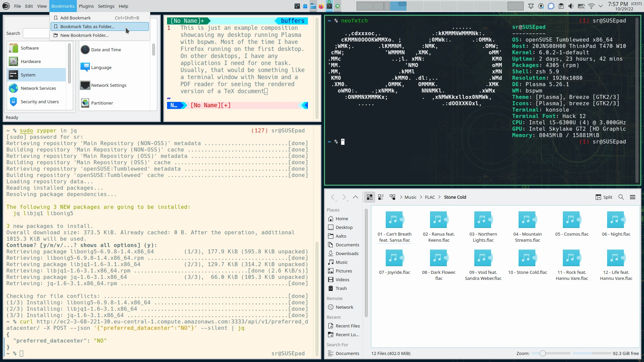644x362 pixels.
Task: Select Hardware category in YaST
Action: [x=36, y=61]
